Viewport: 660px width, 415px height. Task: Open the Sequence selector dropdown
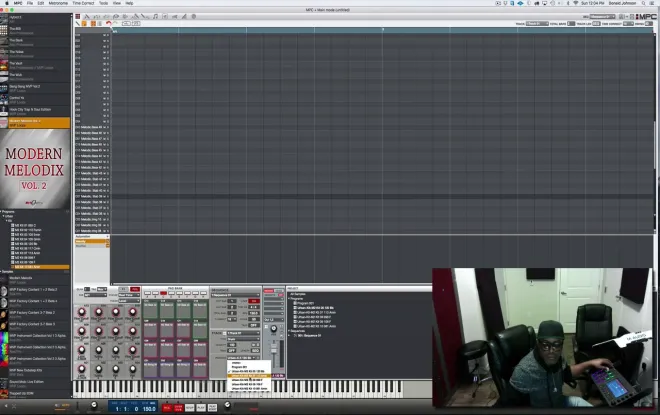coord(235,295)
